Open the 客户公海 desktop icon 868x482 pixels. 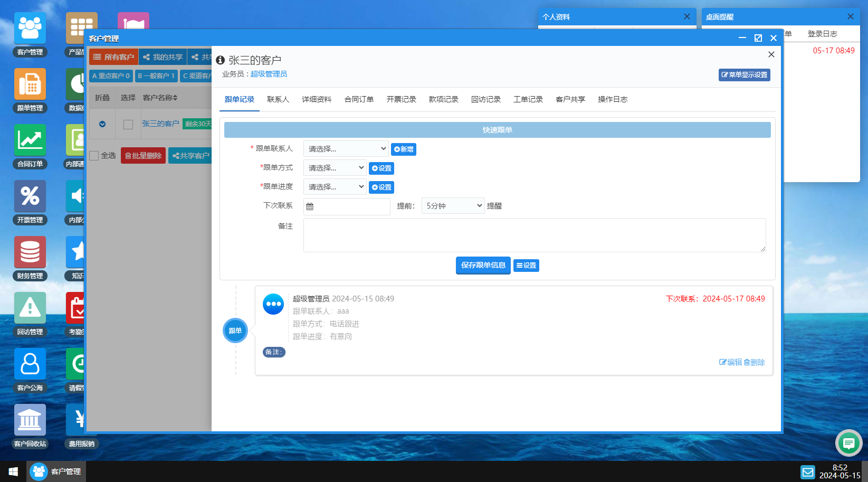(30, 364)
